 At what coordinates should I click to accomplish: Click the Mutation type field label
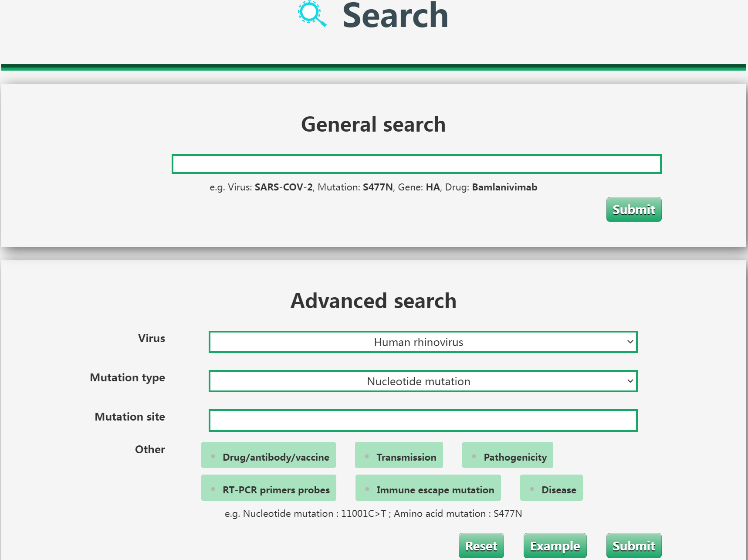127,378
